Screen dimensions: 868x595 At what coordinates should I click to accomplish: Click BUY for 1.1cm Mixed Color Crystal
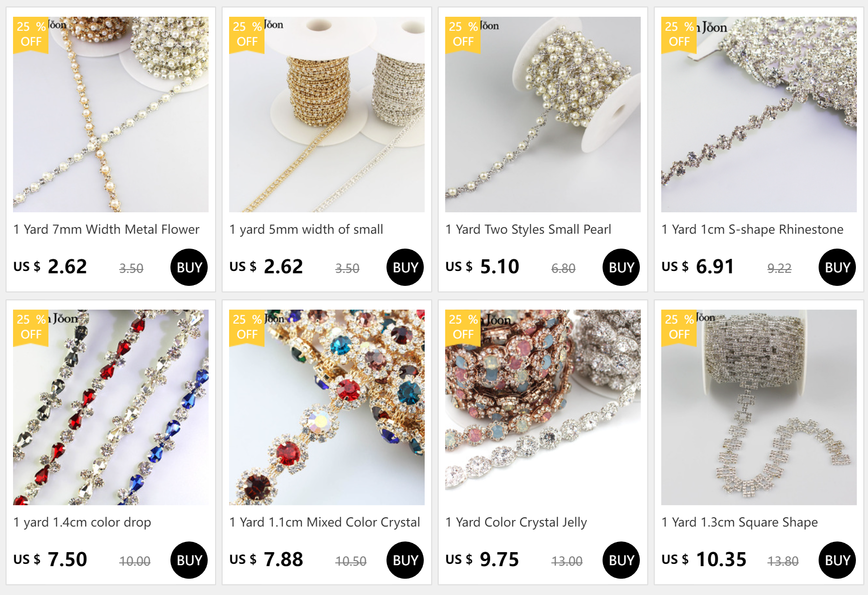(405, 560)
